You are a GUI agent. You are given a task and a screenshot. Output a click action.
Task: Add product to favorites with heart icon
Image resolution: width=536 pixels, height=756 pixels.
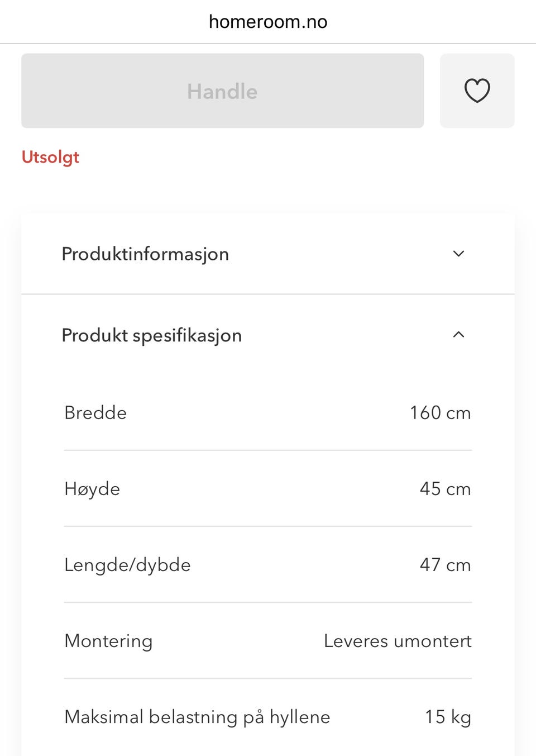[477, 91]
